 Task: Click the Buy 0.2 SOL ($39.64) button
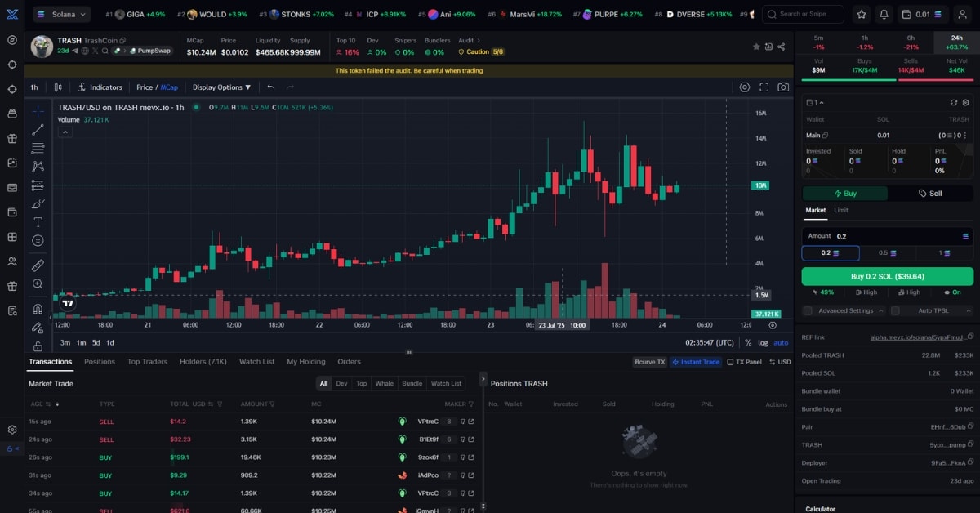887,276
